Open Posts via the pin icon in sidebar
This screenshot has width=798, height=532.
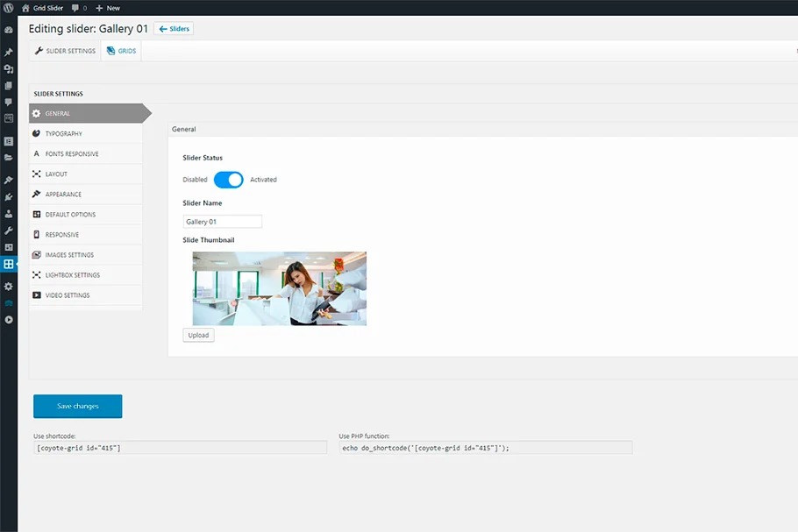[x=9, y=52]
